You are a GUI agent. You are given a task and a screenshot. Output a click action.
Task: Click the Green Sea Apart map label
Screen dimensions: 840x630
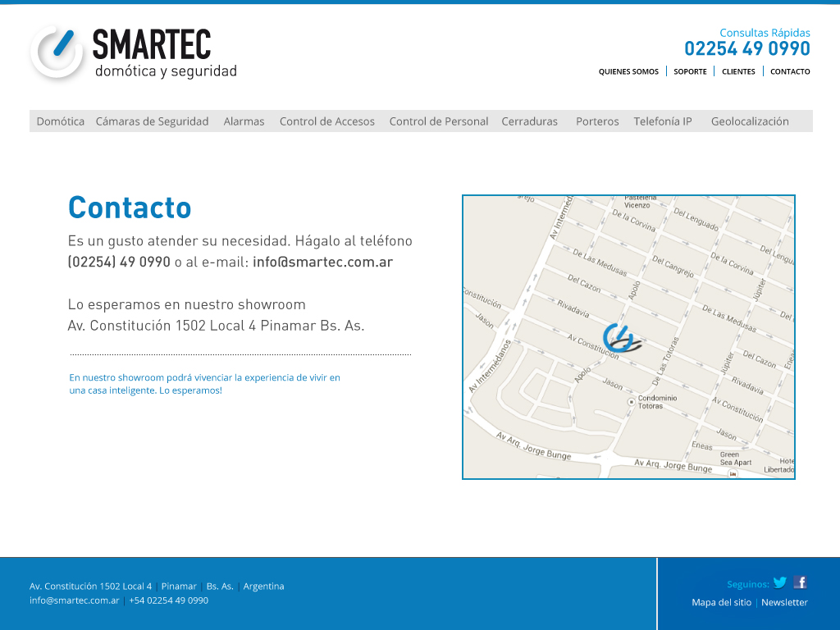tap(736, 459)
